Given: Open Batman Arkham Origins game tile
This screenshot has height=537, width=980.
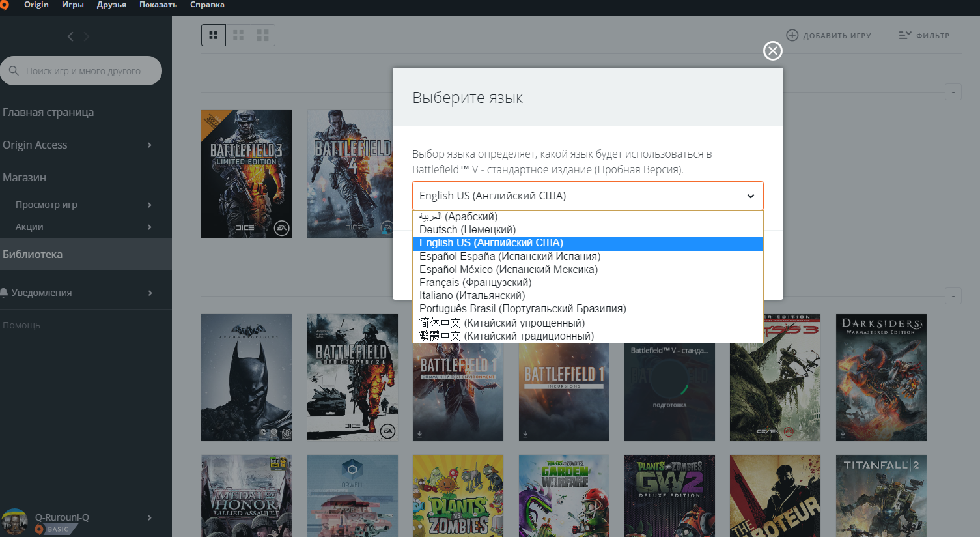Looking at the screenshot, I should click(246, 378).
